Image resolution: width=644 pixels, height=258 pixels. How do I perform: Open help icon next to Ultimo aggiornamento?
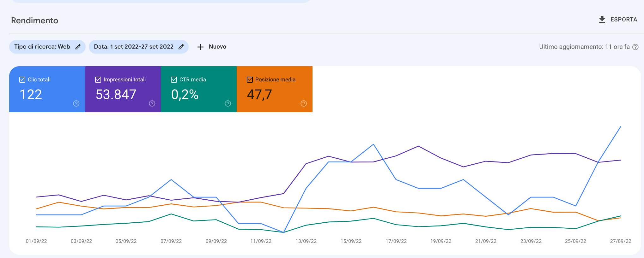coord(635,47)
